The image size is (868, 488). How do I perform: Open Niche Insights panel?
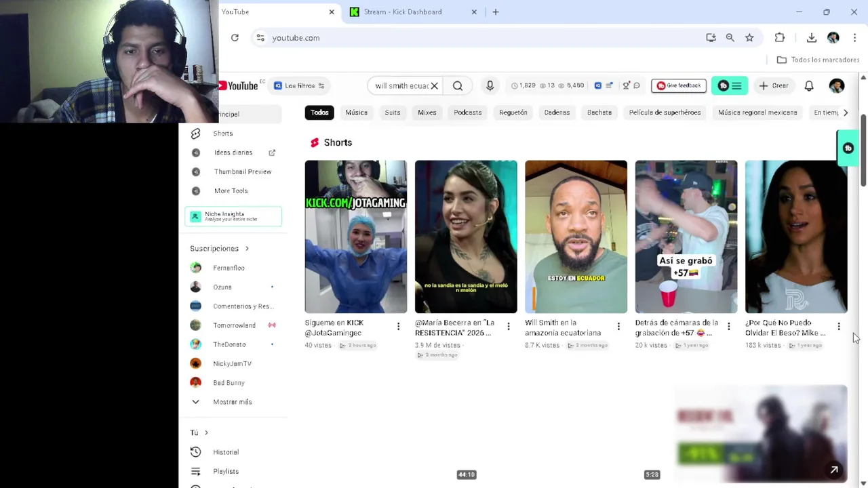[233, 216]
